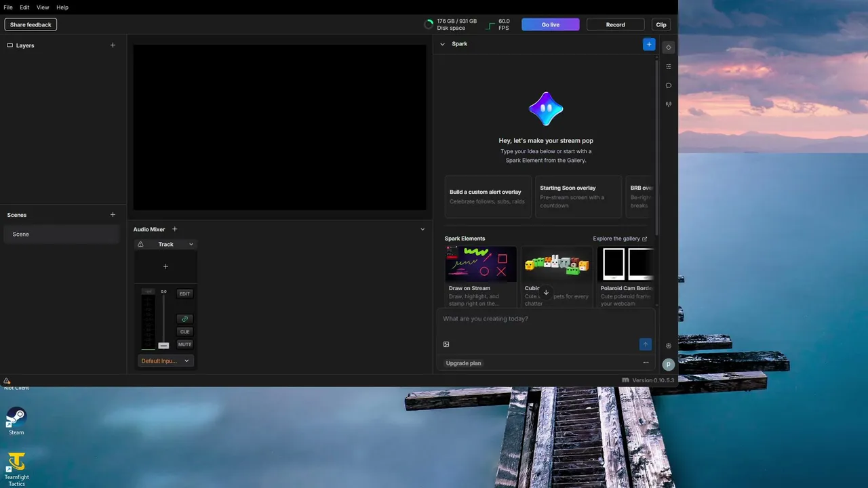Open the File menu
This screenshot has width=868, height=488.
[8, 7]
